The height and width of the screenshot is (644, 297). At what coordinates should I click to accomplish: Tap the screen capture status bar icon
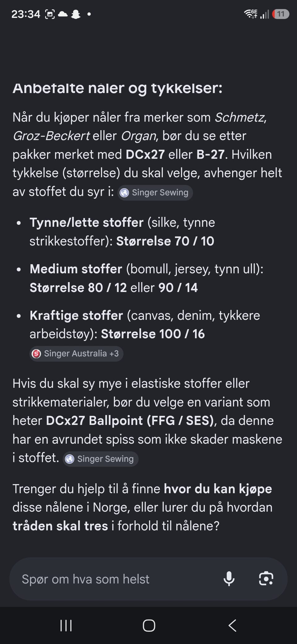coord(50,14)
